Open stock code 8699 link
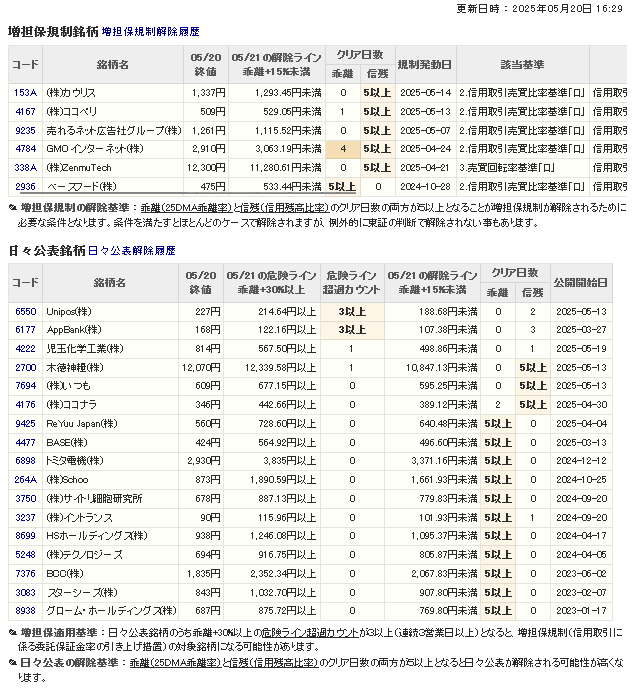The image size is (637, 693). tap(25, 536)
